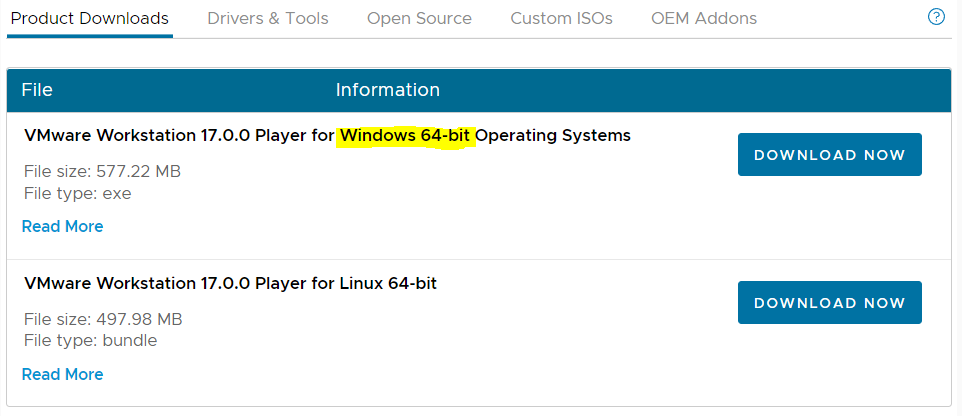Select the Player for Linux 64-bit title
962x416 pixels.
point(231,283)
